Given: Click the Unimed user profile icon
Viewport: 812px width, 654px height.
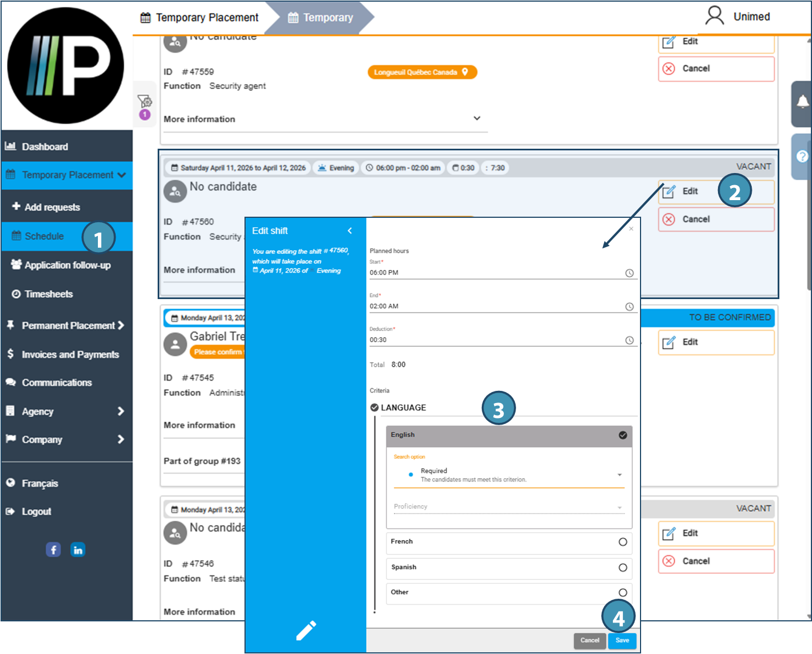Looking at the screenshot, I should point(714,16).
